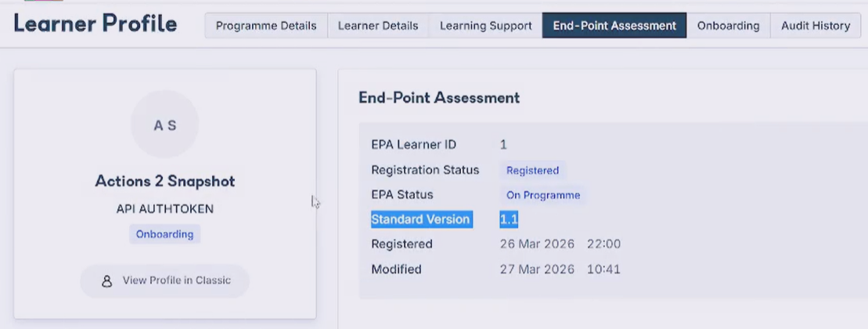The width and height of the screenshot is (868, 329).
Task: Click the EPA Learner ID value 1
Action: [x=503, y=145]
